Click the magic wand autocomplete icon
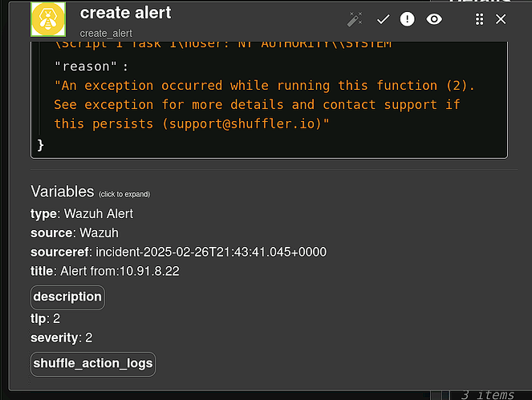 pos(355,19)
